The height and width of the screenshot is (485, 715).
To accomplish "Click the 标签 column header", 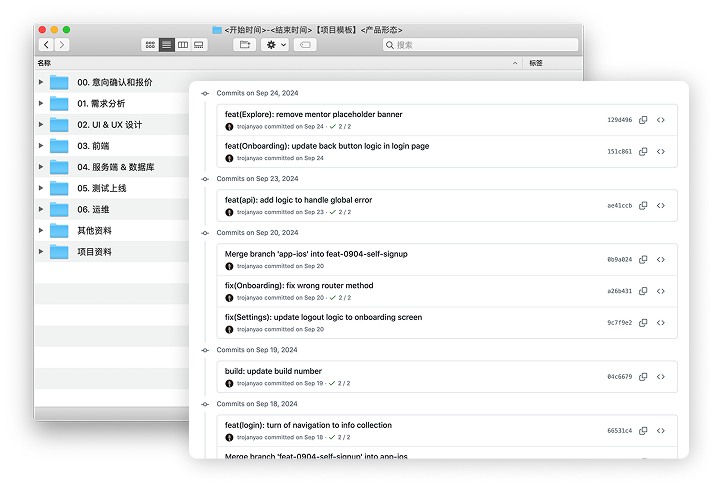I will click(x=536, y=63).
